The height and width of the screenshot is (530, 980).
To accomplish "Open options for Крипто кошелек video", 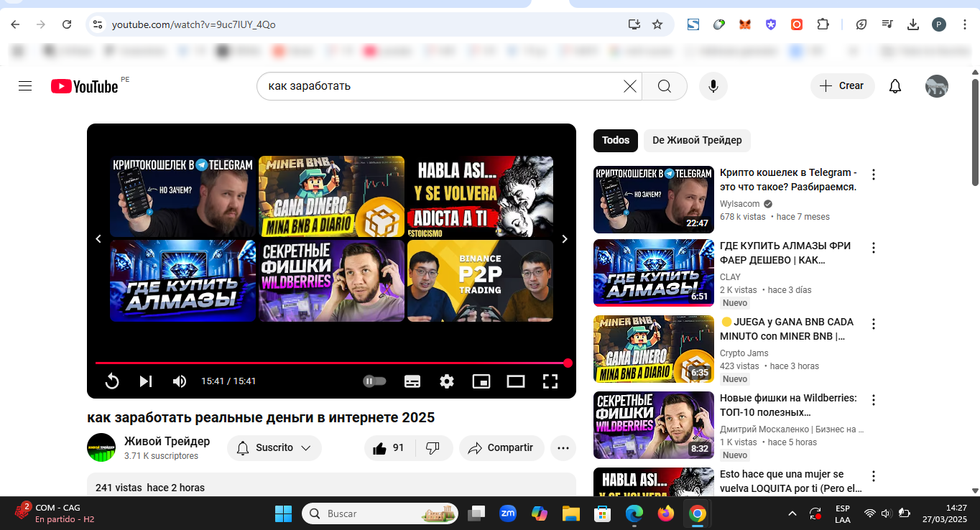I will [874, 175].
